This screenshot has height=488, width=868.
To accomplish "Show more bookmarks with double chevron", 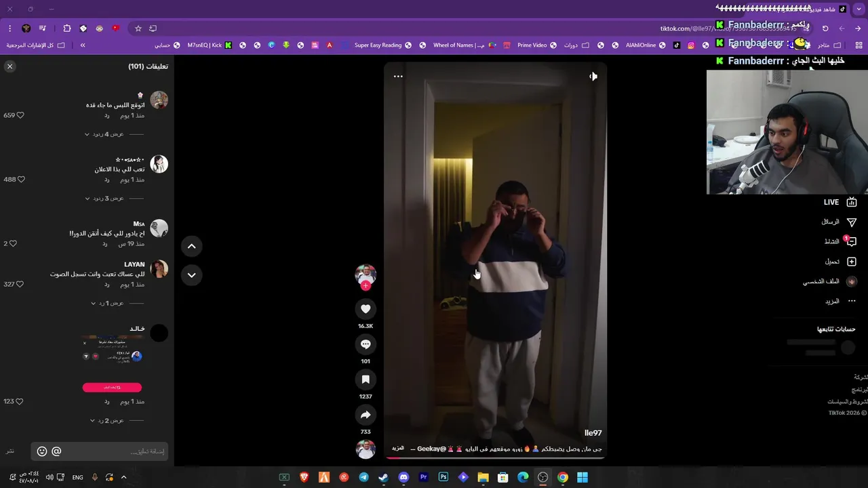I will pyautogui.click(x=83, y=45).
